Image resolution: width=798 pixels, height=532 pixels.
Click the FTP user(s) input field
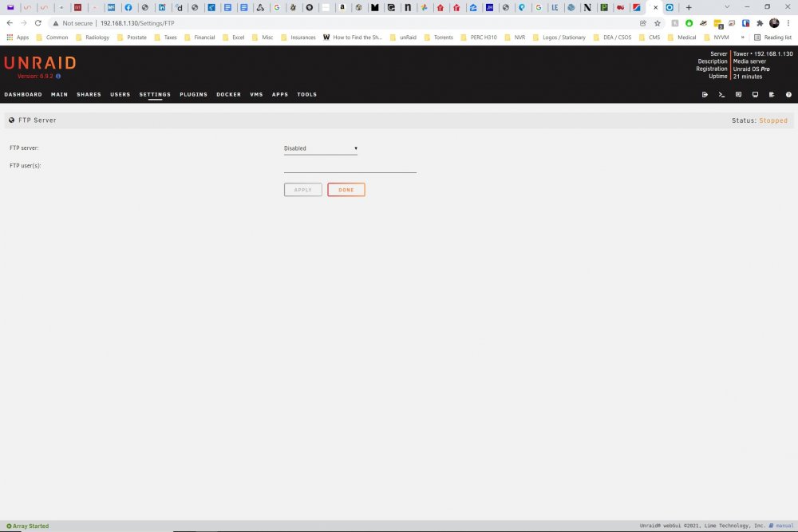[350, 167]
